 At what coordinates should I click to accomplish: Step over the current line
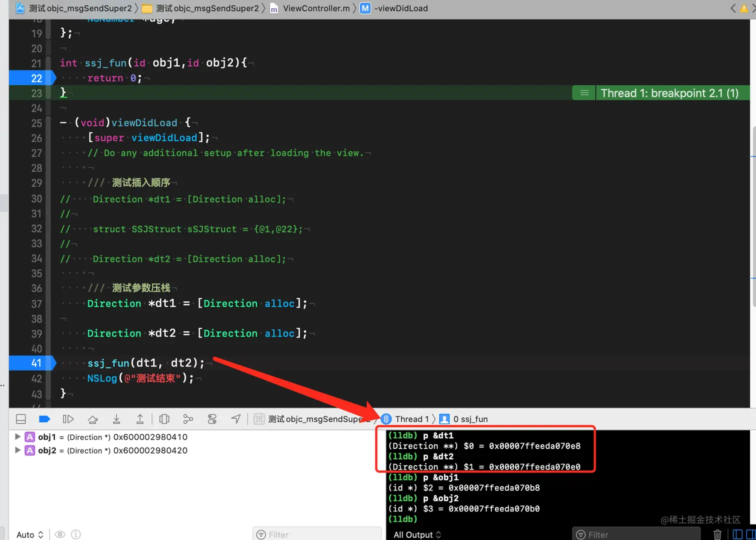click(92, 419)
